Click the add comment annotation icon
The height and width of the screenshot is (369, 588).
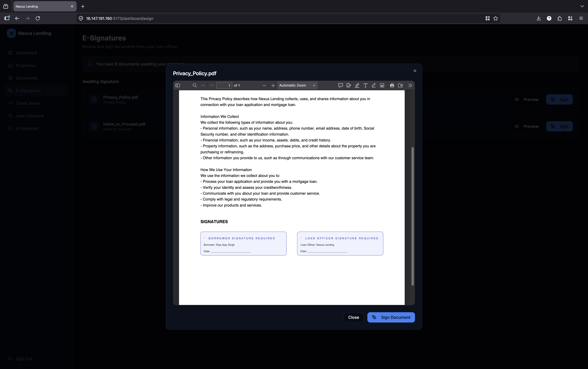pyautogui.click(x=340, y=85)
